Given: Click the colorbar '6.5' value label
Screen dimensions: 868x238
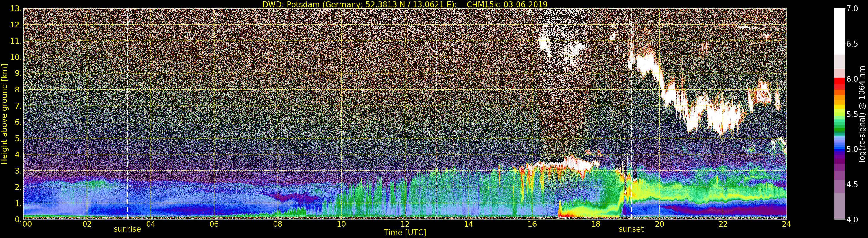Looking at the screenshot, I should (x=852, y=44).
